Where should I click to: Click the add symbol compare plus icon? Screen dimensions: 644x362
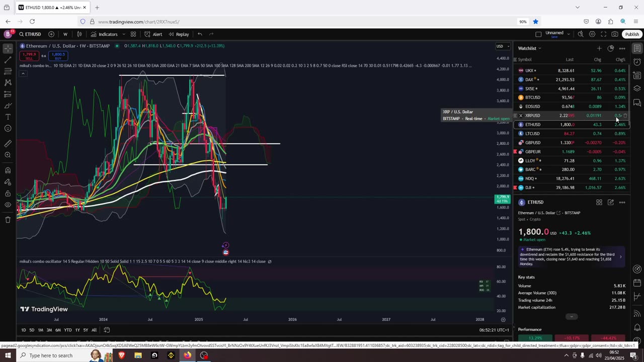point(51,34)
